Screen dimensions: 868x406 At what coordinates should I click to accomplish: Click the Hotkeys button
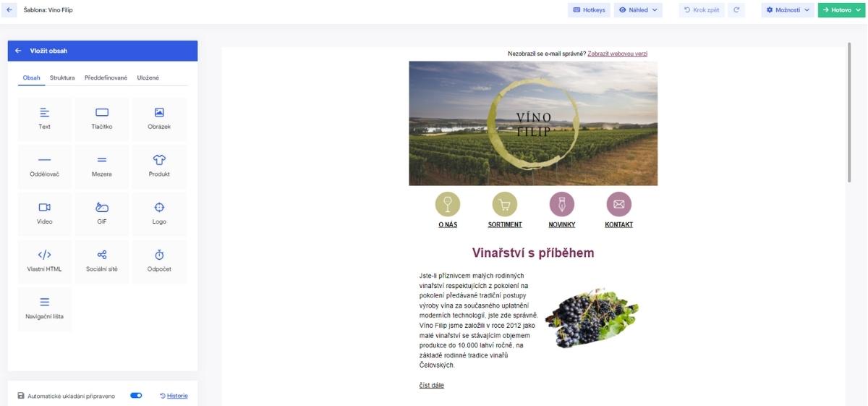pyautogui.click(x=590, y=10)
